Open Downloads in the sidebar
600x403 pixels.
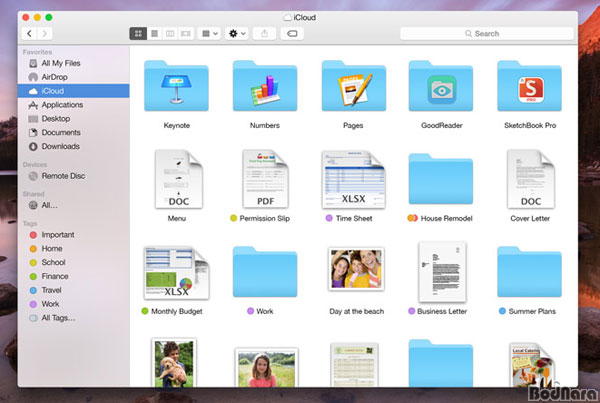pos(73,146)
